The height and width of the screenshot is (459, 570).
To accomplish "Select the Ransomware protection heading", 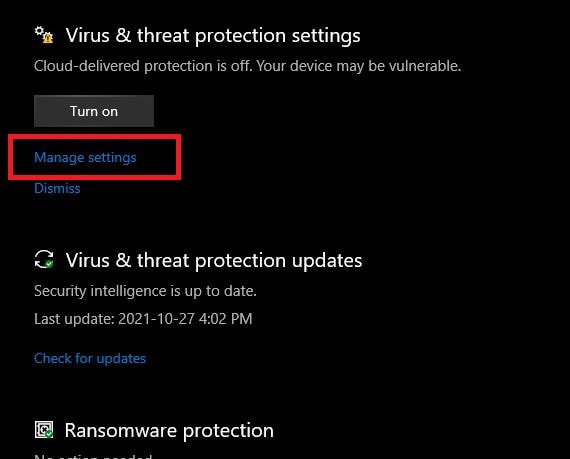I will [x=169, y=431].
